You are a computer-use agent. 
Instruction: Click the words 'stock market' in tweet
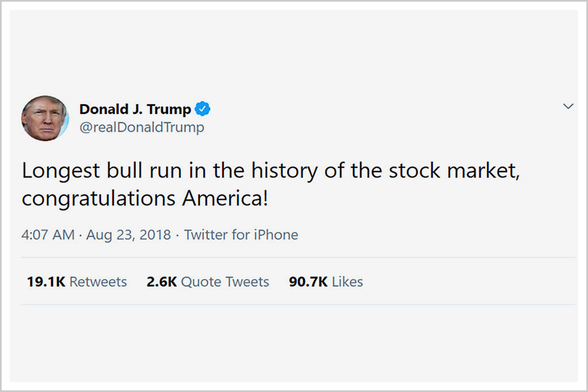pos(454,170)
